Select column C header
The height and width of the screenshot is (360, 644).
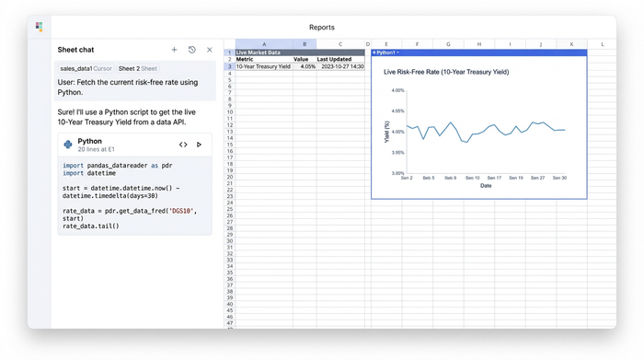coord(340,44)
